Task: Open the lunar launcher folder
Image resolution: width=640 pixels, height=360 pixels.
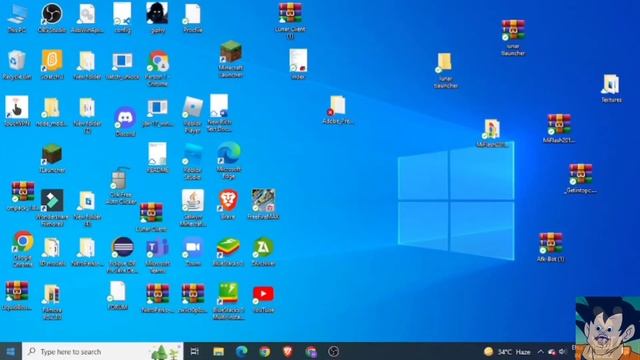Action: [445, 70]
